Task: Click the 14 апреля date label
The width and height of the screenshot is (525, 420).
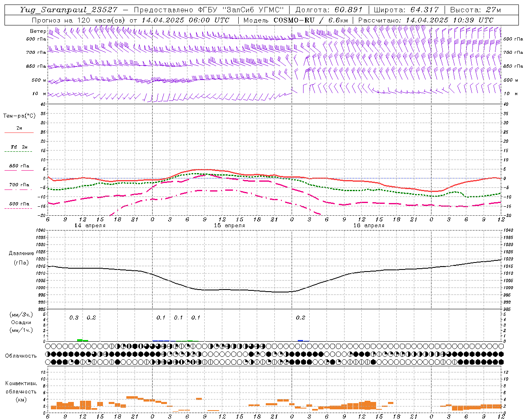Action: [x=90, y=226]
